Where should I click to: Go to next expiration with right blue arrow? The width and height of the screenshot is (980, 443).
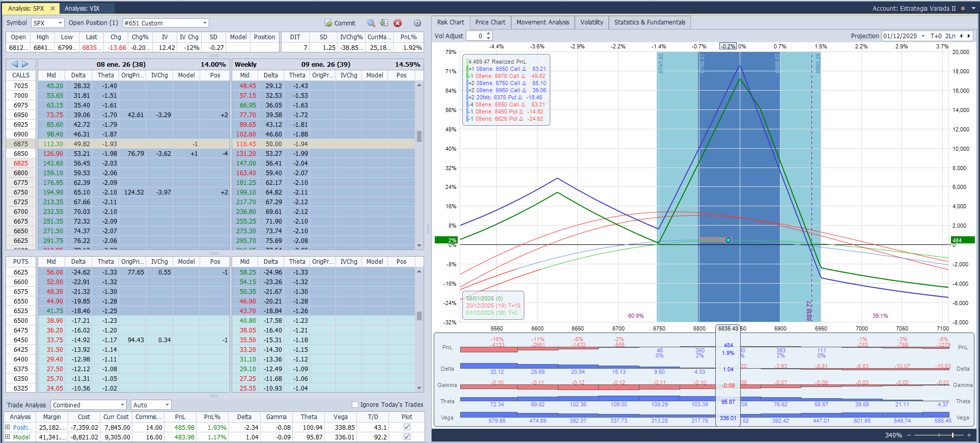(25, 64)
